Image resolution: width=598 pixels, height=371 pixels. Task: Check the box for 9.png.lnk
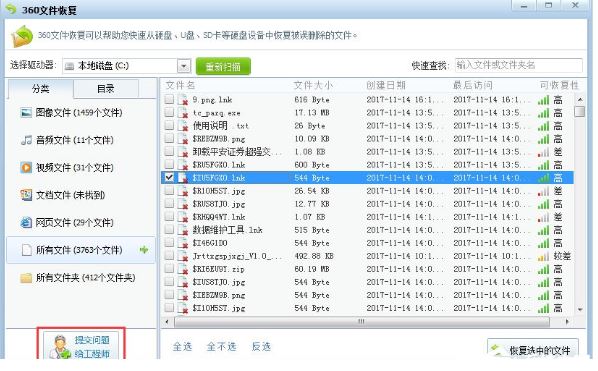(169, 100)
